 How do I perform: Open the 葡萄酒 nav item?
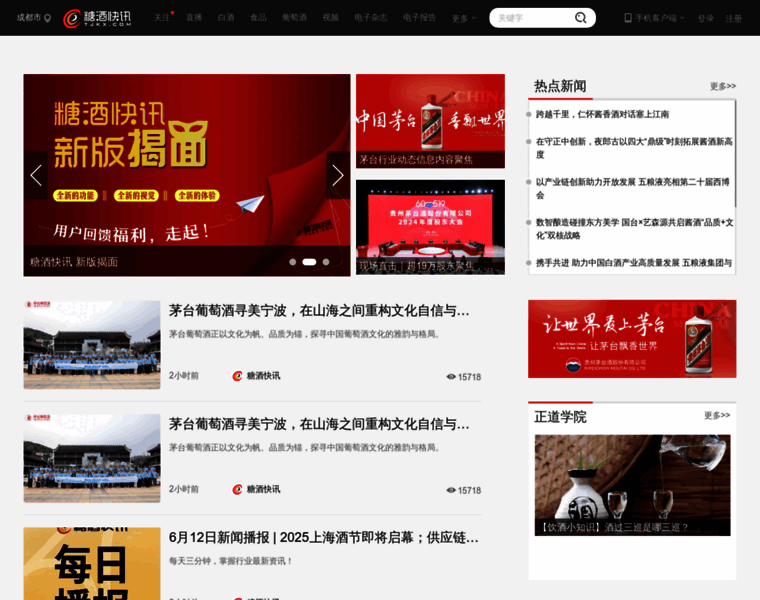(295, 17)
